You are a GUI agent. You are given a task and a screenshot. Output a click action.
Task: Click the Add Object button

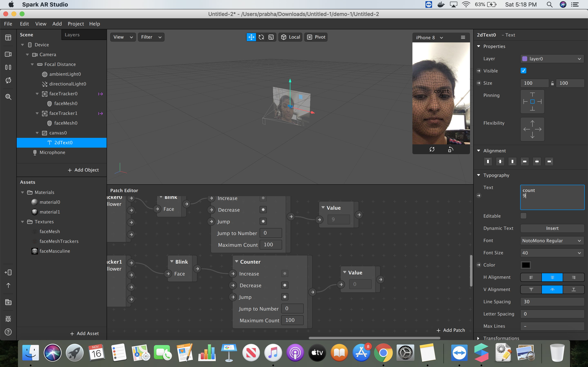click(83, 170)
